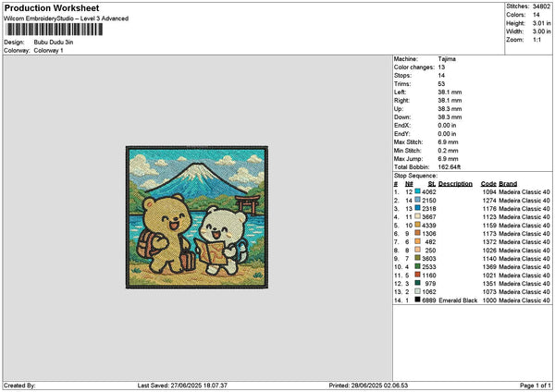
Task: Click the Created By label
Action: [x=19, y=386]
